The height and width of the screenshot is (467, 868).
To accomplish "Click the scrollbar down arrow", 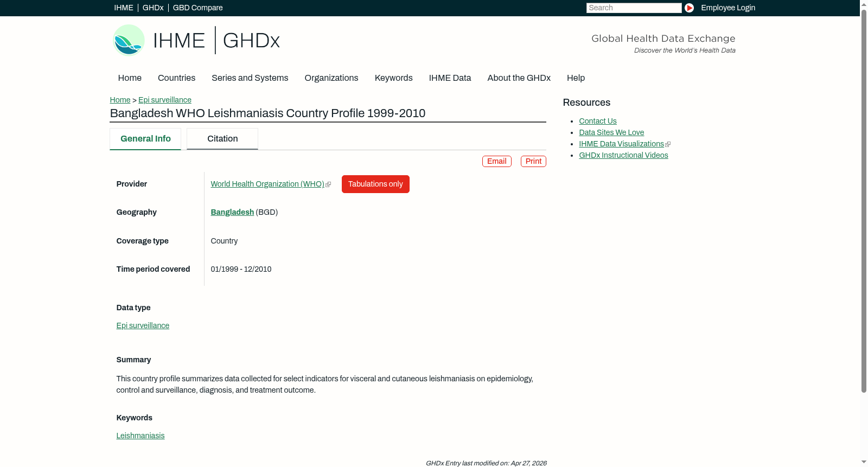I will click(864, 462).
